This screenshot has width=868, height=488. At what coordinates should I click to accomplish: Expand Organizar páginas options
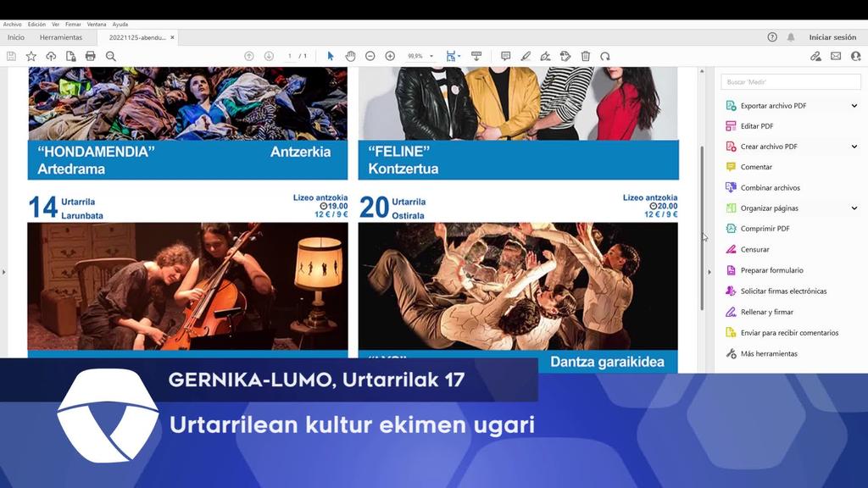(x=854, y=208)
